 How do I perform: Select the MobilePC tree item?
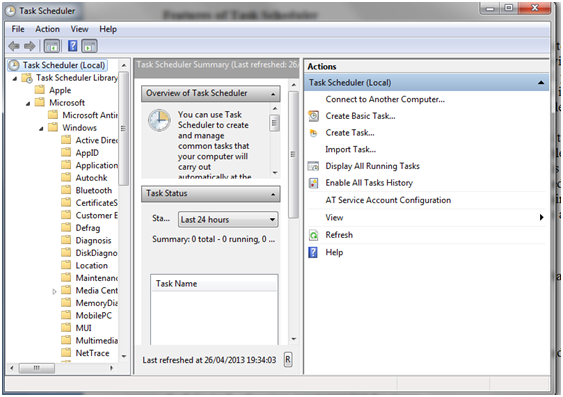point(93,316)
